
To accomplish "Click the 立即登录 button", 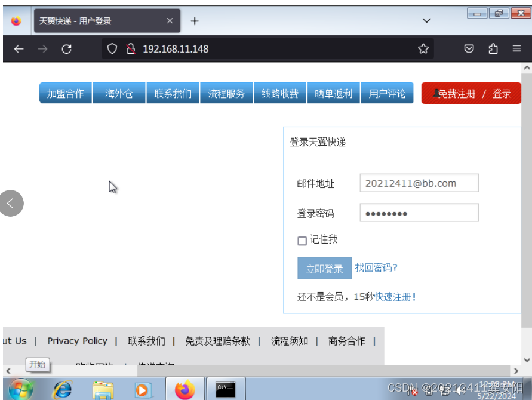I will click(324, 269).
